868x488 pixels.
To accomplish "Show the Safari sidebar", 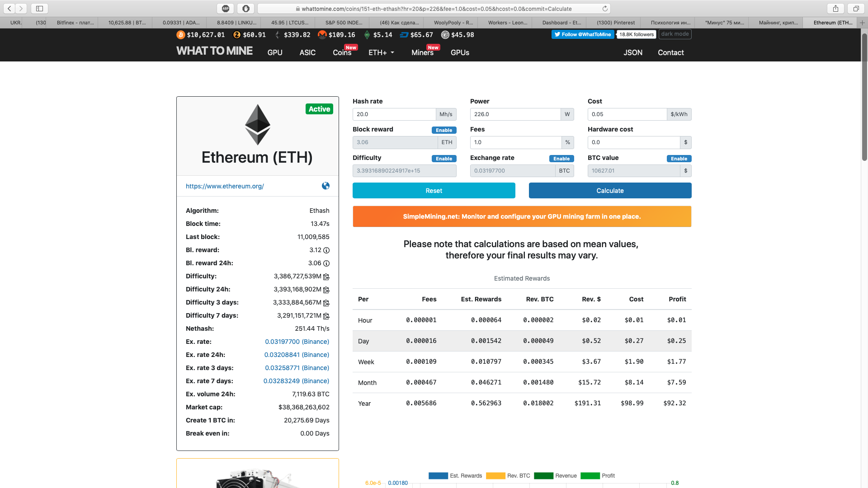I will coord(39,8).
